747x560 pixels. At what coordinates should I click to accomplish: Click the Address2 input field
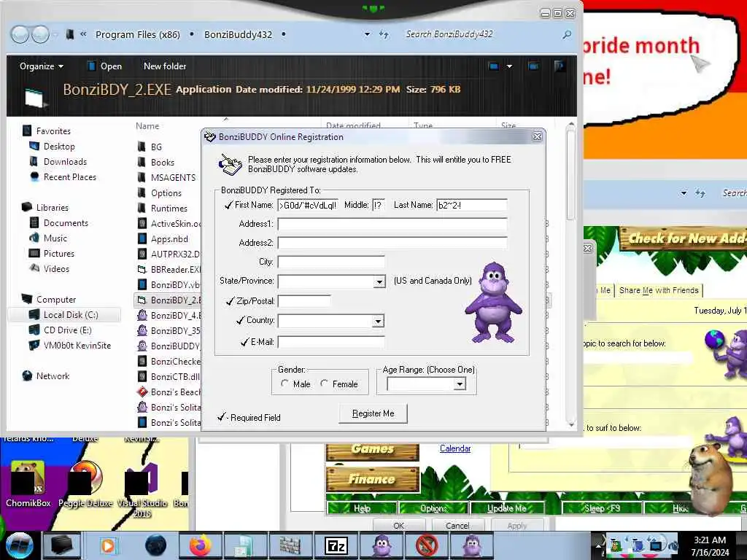[x=392, y=243]
